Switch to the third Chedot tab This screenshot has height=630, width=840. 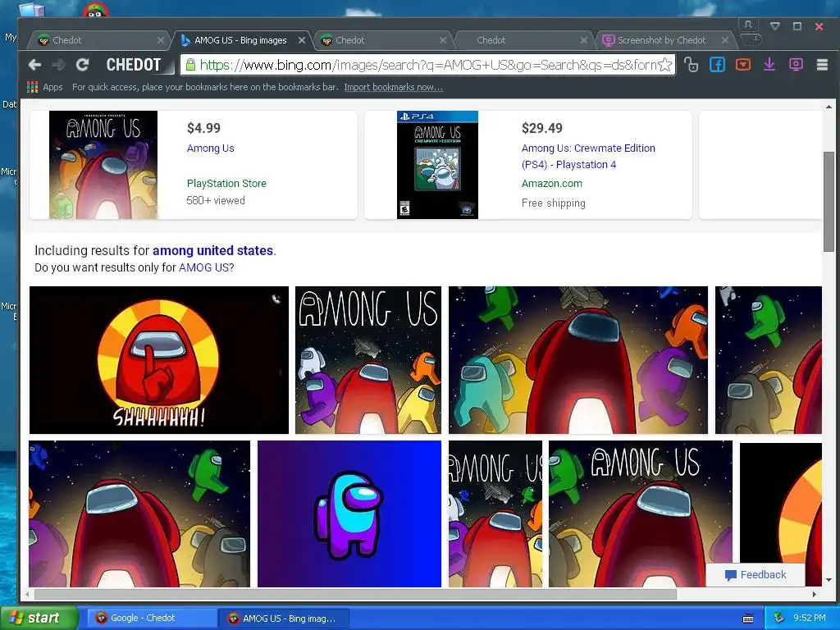383,40
